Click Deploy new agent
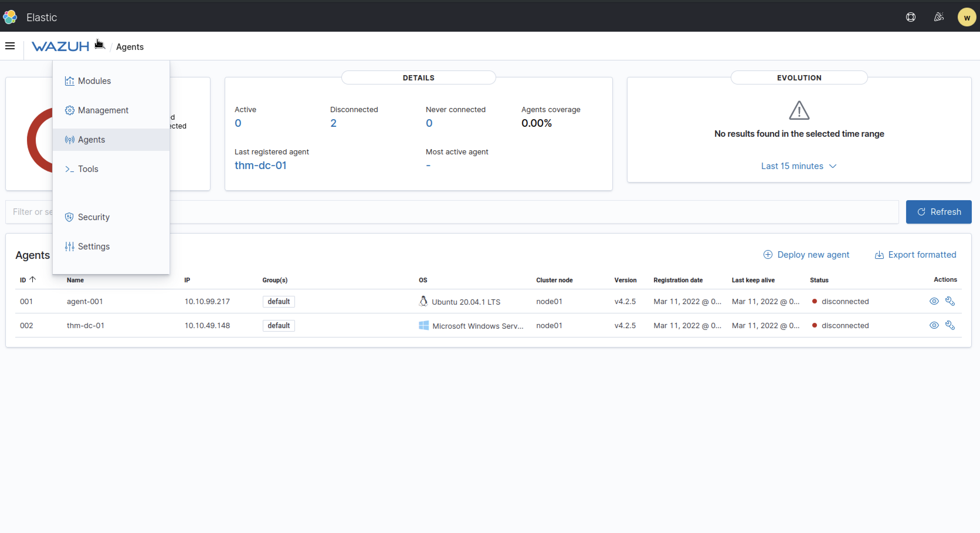 coord(806,255)
